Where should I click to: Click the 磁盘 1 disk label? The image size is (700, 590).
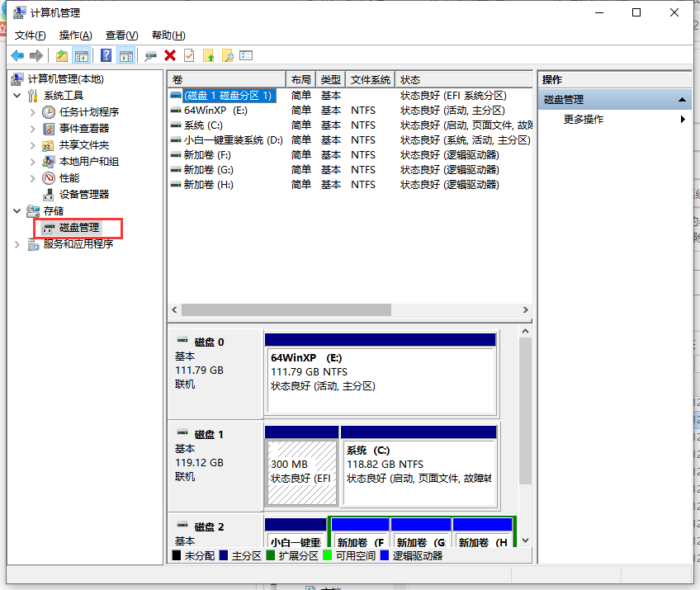pyautogui.click(x=209, y=434)
